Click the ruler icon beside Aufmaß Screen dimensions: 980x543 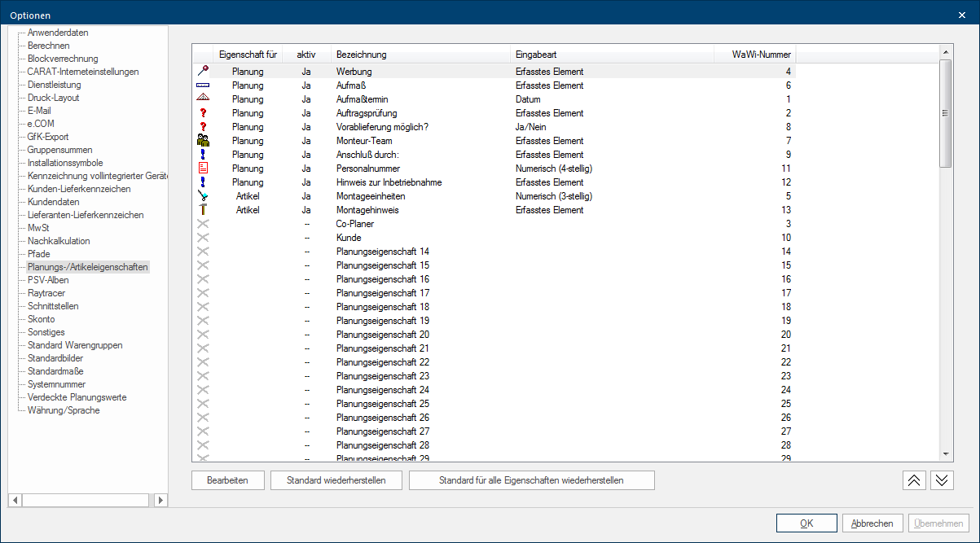[x=204, y=85]
